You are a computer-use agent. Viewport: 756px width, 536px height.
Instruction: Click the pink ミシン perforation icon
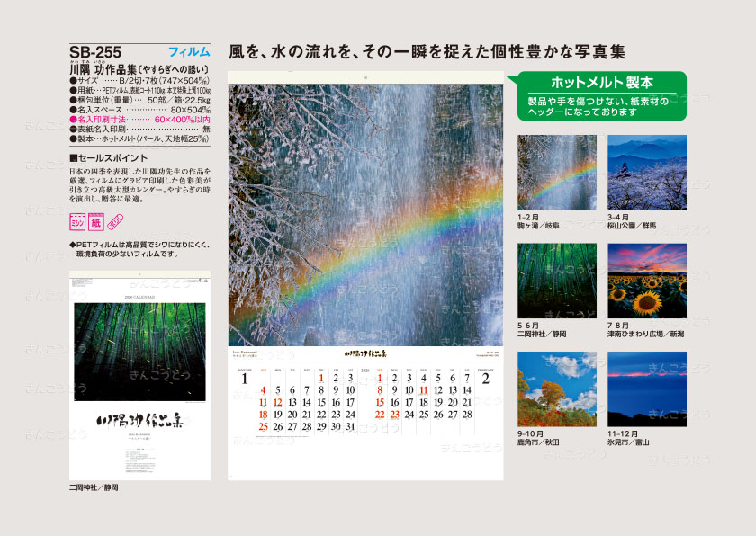click(77, 222)
